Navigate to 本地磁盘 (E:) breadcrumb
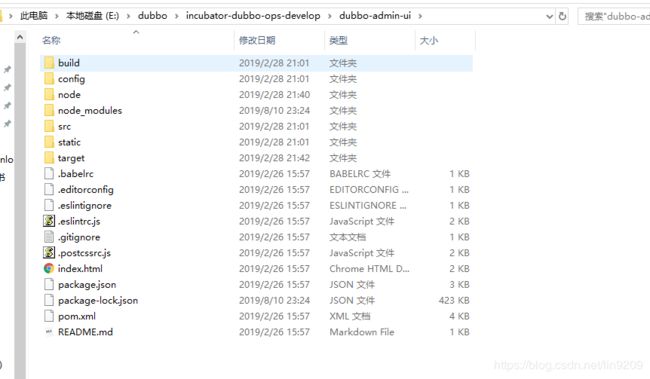This screenshot has width=650, height=379. pos(92,16)
